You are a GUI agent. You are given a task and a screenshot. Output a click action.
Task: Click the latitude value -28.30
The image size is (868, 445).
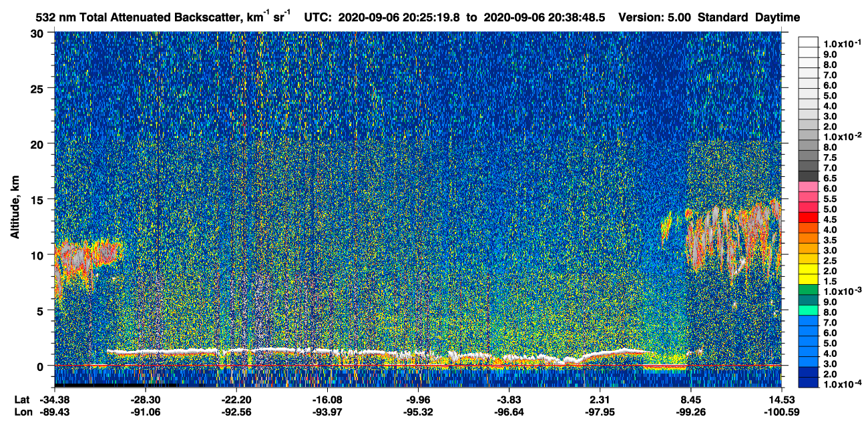coord(145,399)
